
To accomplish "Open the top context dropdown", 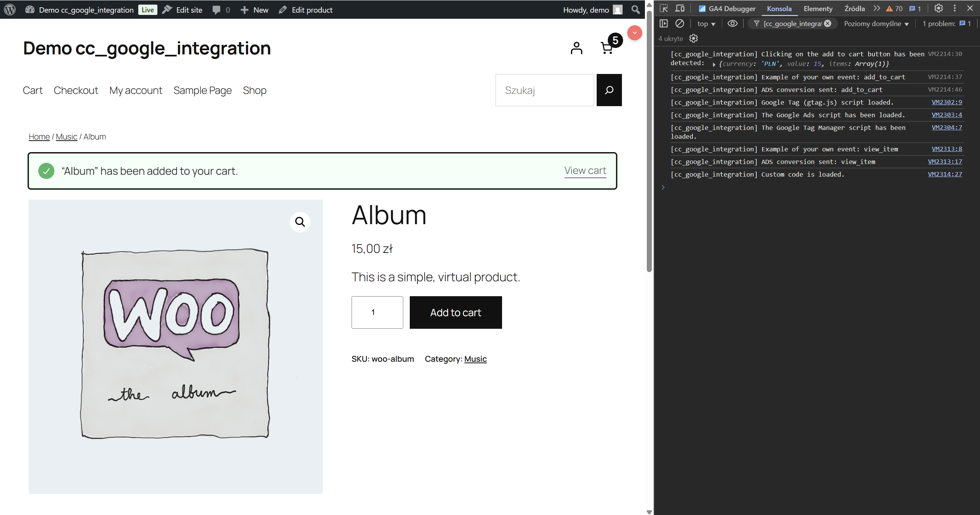I will coord(706,24).
